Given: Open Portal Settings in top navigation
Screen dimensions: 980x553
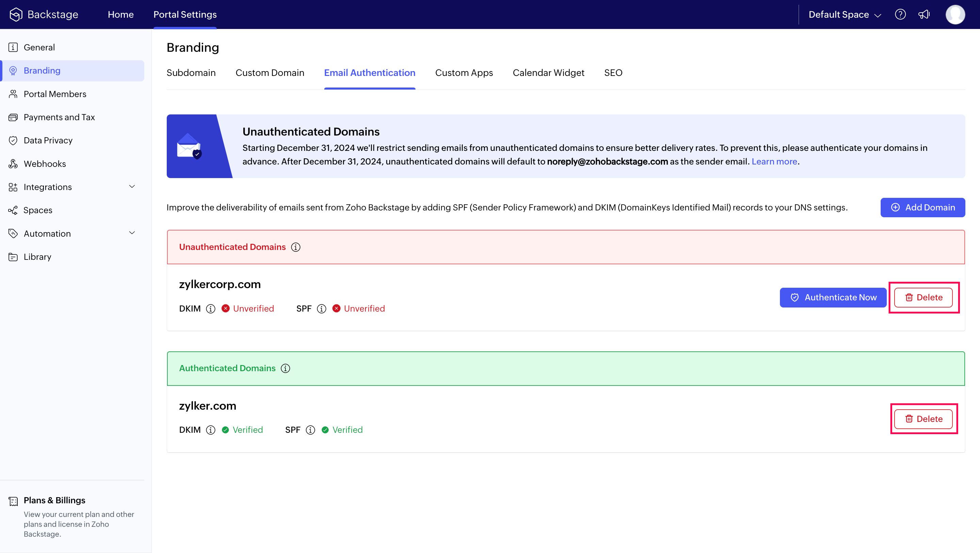Looking at the screenshot, I should [185, 14].
